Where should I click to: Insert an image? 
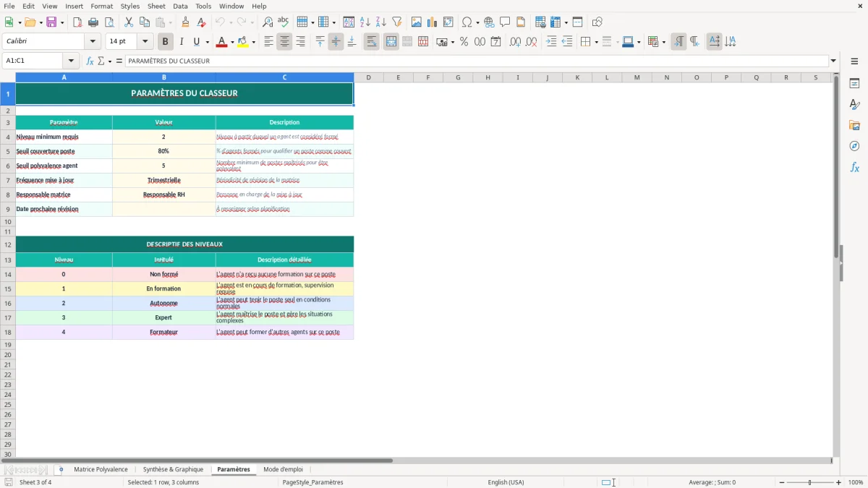tap(417, 22)
